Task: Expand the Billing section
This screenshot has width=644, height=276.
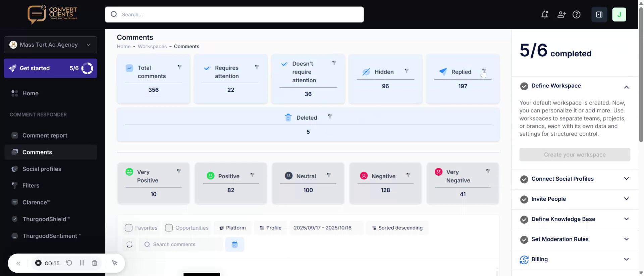Action: tap(626, 259)
